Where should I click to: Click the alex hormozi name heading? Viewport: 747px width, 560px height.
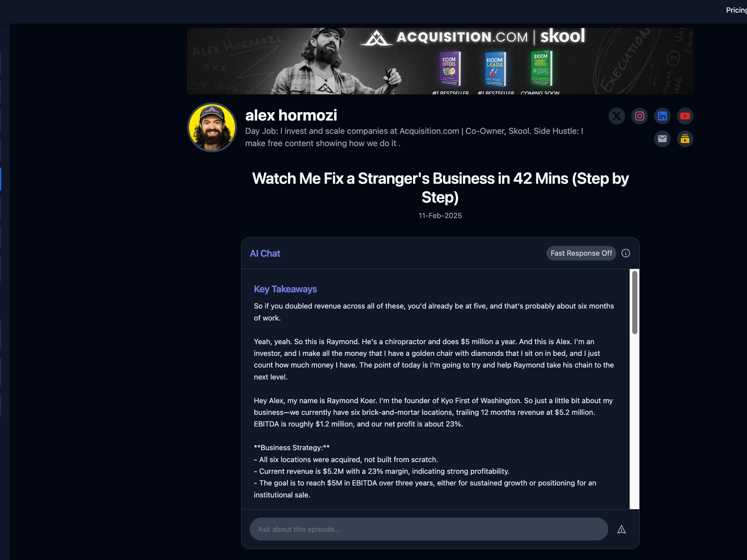291,115
